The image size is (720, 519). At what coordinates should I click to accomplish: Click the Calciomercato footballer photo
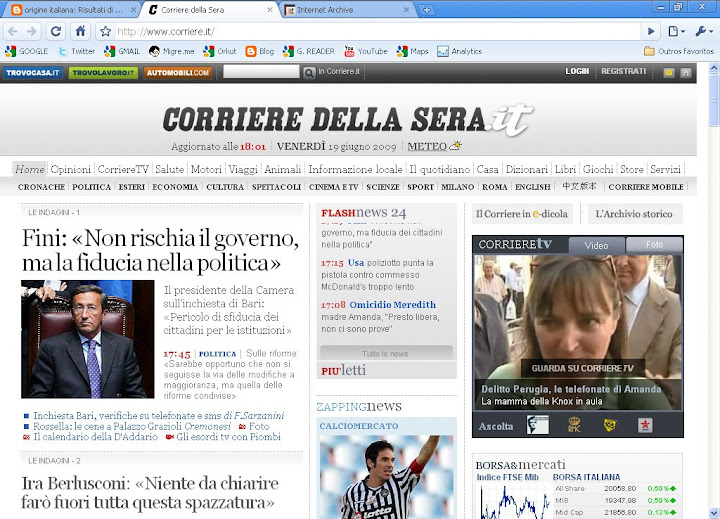[x=387, y=477]
